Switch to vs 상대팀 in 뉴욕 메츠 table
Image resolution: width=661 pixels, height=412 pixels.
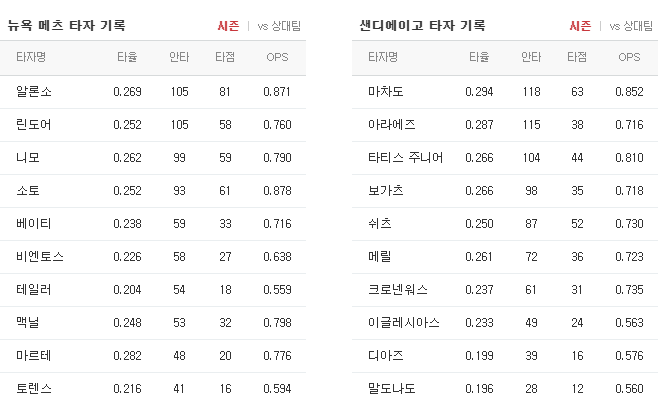279,26
